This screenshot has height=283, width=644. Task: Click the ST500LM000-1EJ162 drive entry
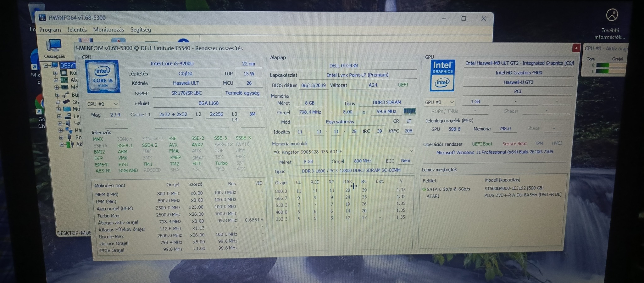point(514,188)
